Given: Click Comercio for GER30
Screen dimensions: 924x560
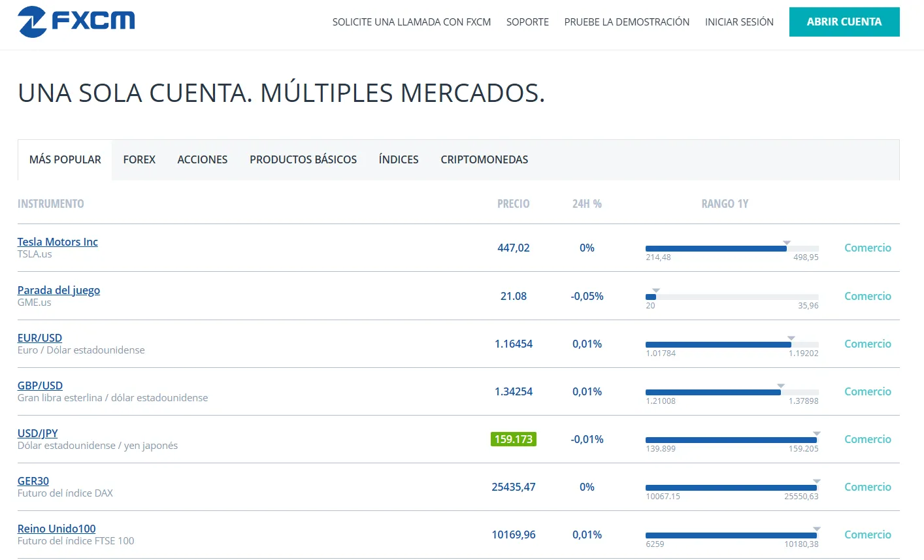Looking at the screenshot, I should tap(867, 487).
